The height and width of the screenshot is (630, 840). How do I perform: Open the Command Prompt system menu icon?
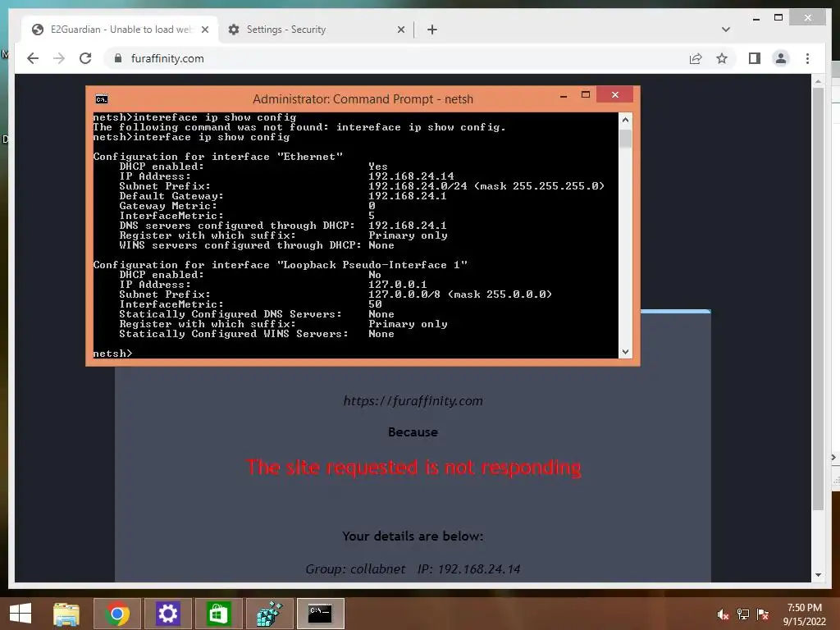coord(101,99)
